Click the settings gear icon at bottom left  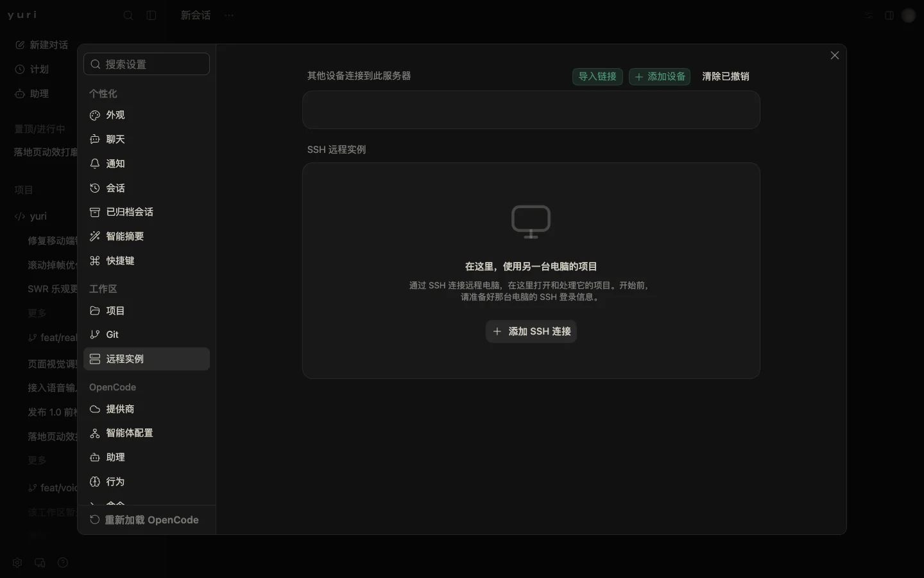click(x=17, y=563)
